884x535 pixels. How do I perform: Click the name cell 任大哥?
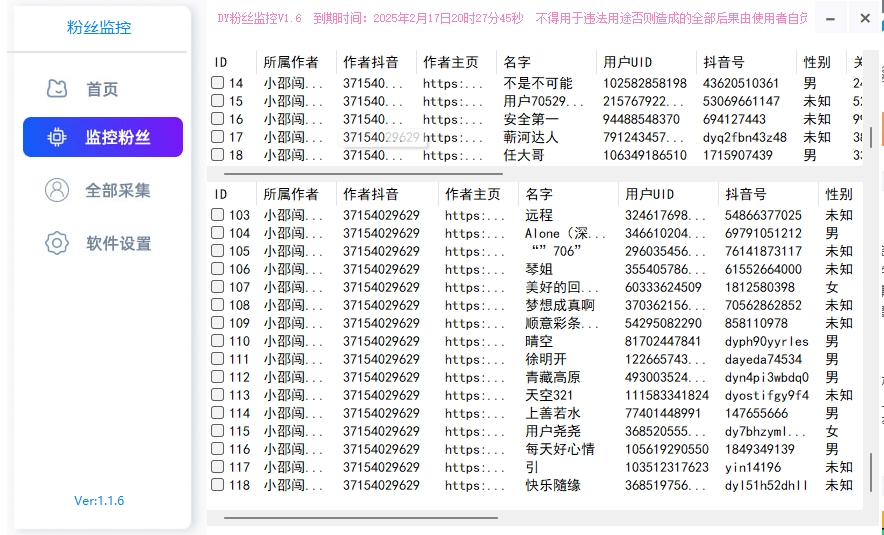(x=524, y=155)
